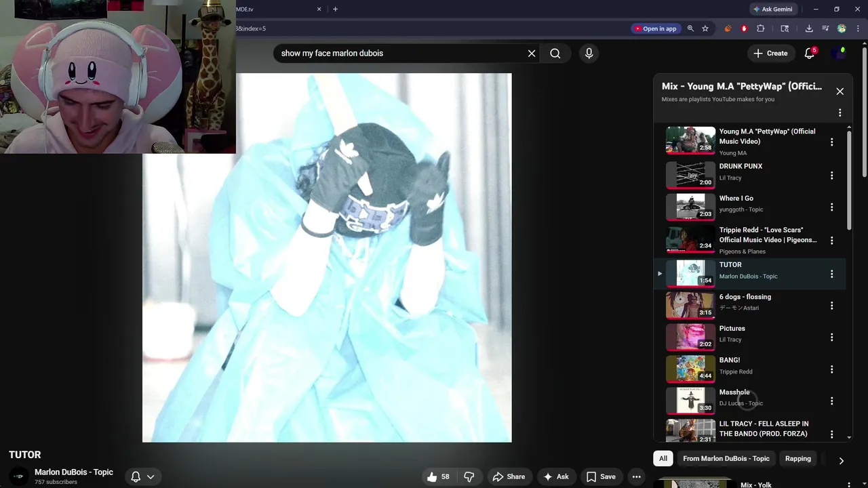Screen dimensions: 868x488
Task: Play 6 dogs flossing thumbnail
Action: coord(690,305)
